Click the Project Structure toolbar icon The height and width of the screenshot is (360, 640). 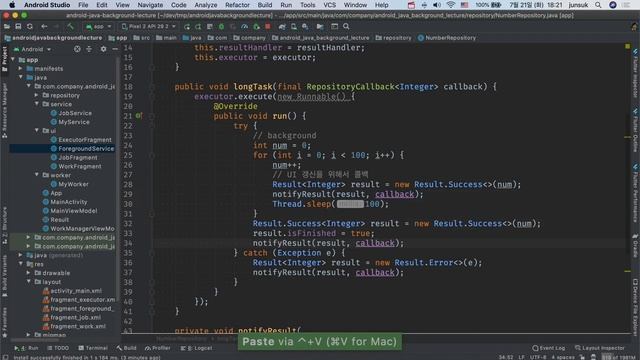tap(320, 27)
